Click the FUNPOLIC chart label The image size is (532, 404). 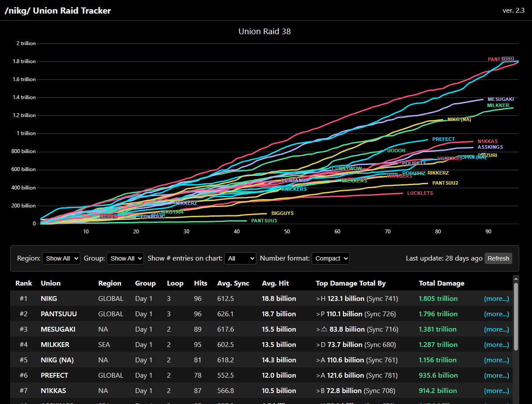(153, 217)
